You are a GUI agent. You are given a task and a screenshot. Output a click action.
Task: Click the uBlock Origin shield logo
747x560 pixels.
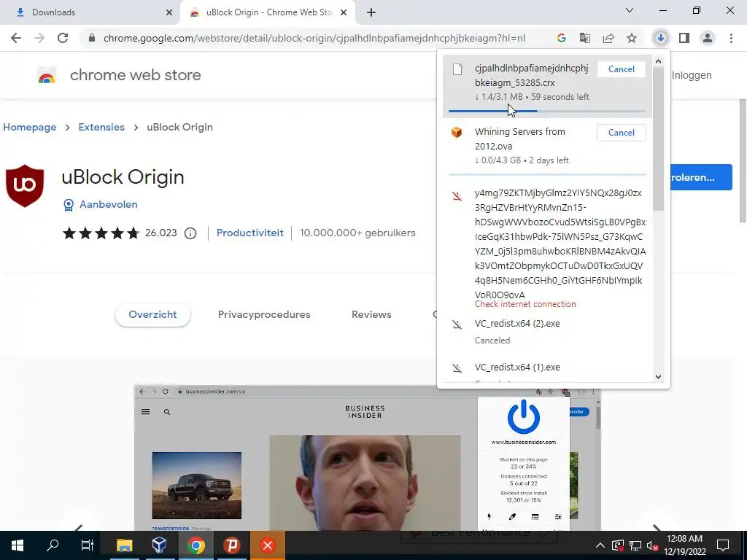[x=25, y=186]
